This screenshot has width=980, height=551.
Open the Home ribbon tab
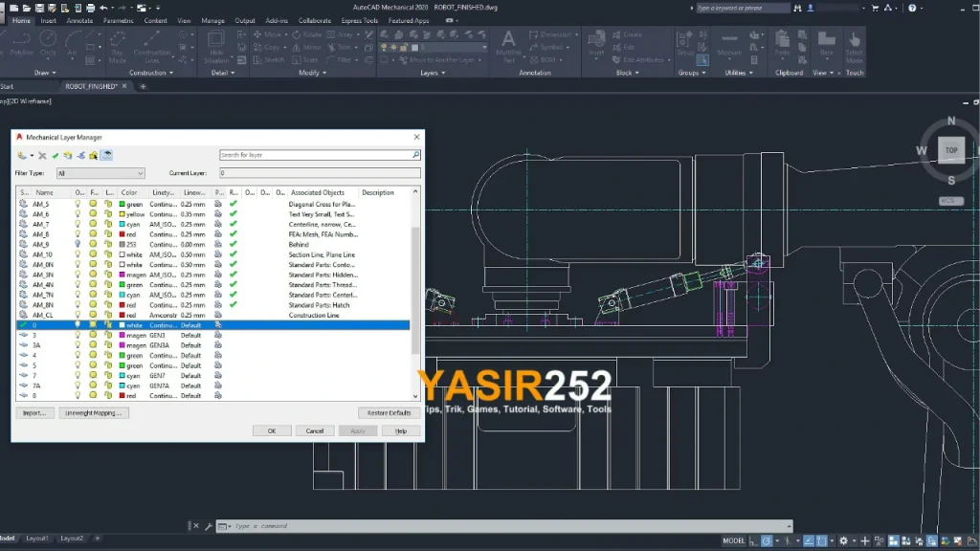point(21,21)
